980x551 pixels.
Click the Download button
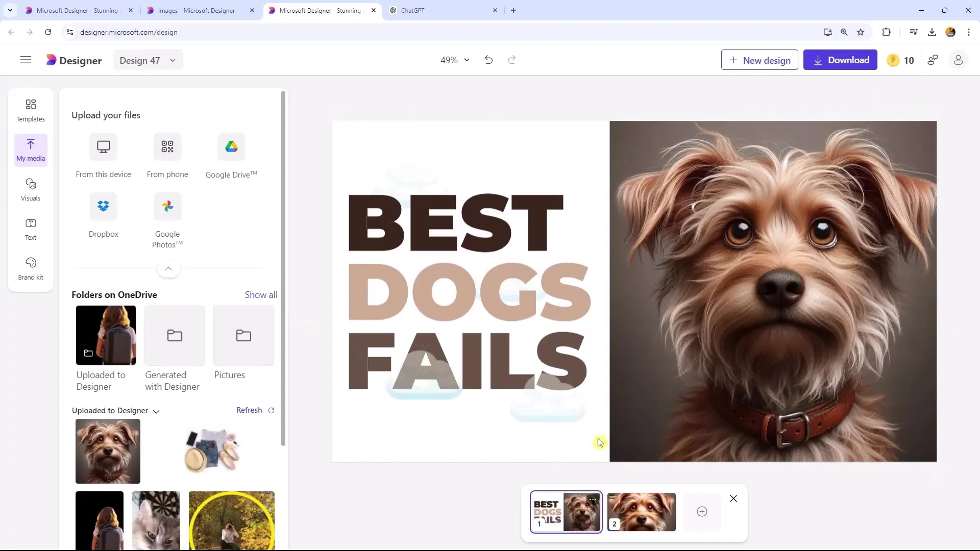[x=841, y=60]
